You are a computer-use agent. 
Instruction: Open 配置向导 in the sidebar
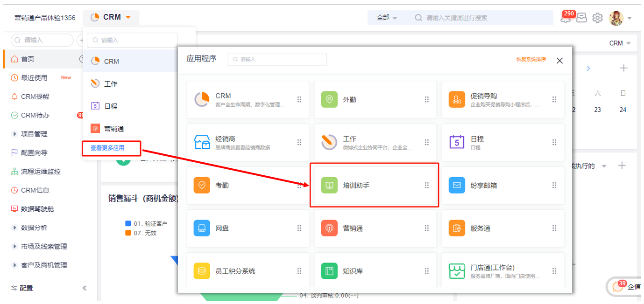[34, 152]
